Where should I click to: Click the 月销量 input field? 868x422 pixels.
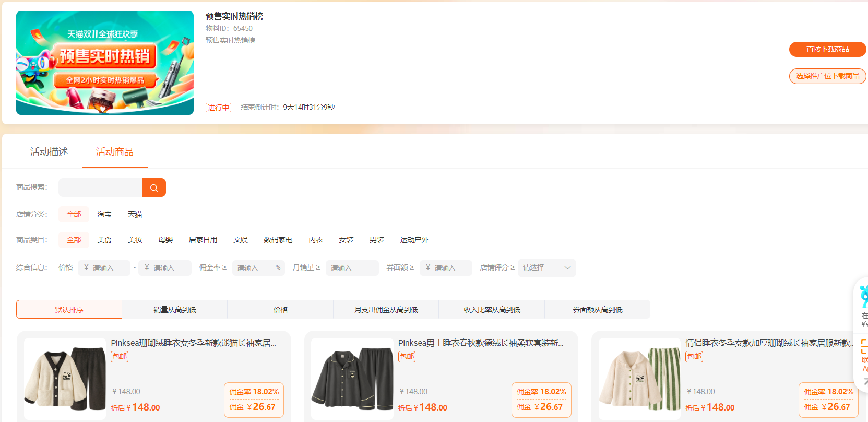tap(352, 268)
